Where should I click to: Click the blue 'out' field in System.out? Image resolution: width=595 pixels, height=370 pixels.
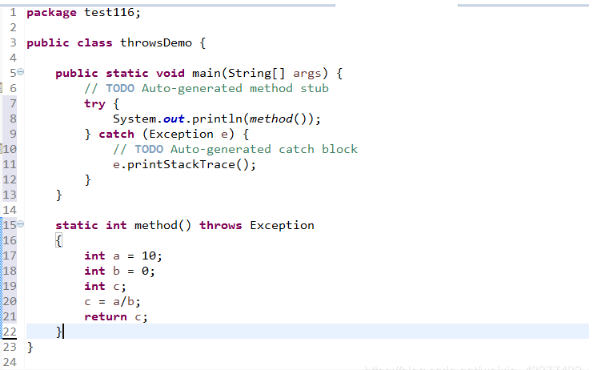[x=174, y=119]
